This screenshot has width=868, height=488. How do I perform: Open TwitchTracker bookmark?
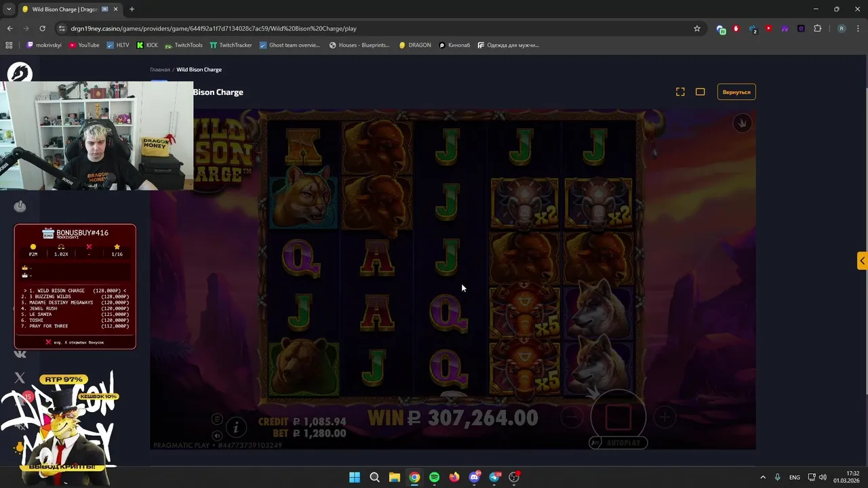point(231,45)
